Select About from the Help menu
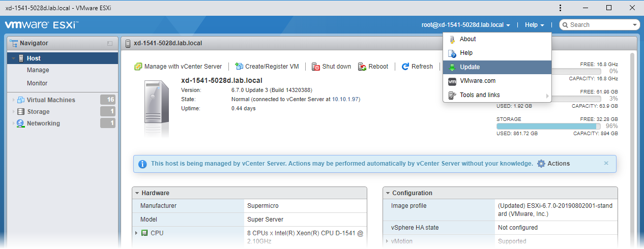Screen dimensions: 644x249 (x=497, y=39)
